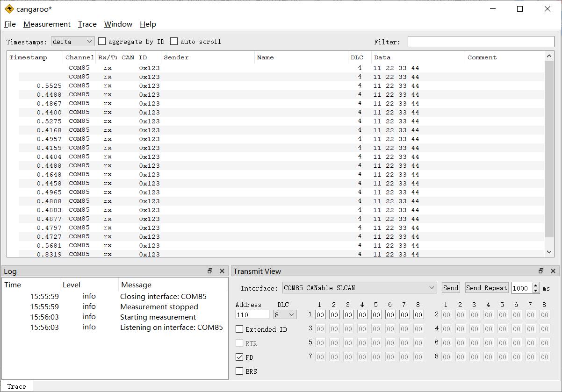Select trace row with timestamp 0.5681
Image resolution: width=562 pixels, height=392 pixels.
(x=281, y=245)
